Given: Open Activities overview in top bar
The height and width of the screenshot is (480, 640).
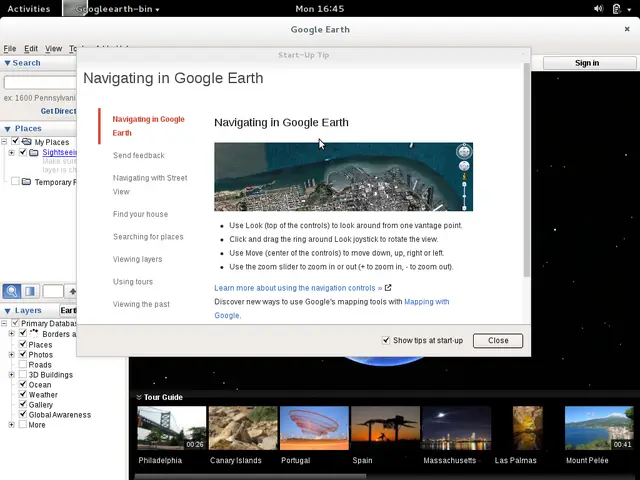Looking at the screenshot, I should (29, 9).
